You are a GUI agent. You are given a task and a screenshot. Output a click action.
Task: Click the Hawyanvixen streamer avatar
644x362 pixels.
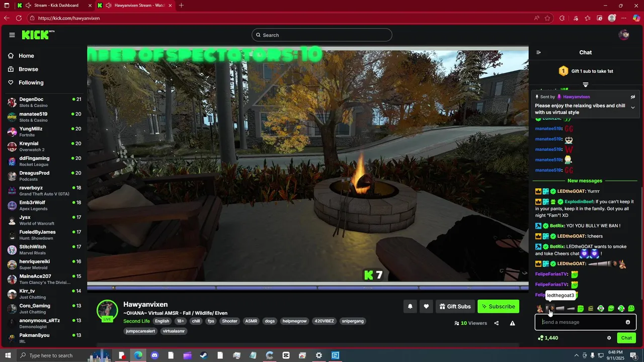107,311
